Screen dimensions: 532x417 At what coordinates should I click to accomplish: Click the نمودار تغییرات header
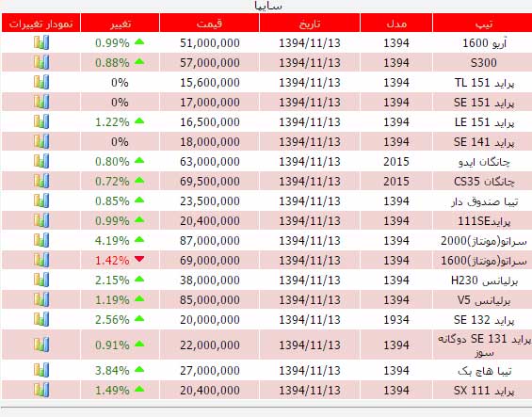point(41,24)
